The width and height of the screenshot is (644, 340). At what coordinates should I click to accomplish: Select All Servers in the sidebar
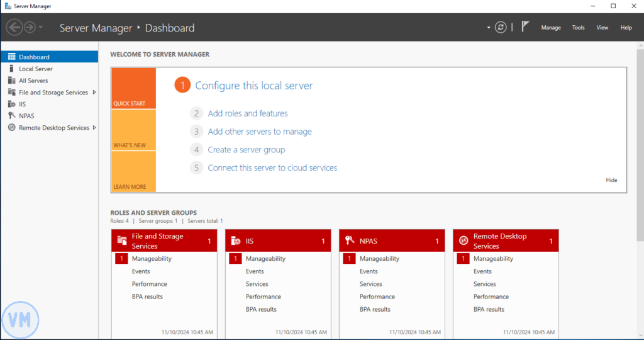click(33, 81)
